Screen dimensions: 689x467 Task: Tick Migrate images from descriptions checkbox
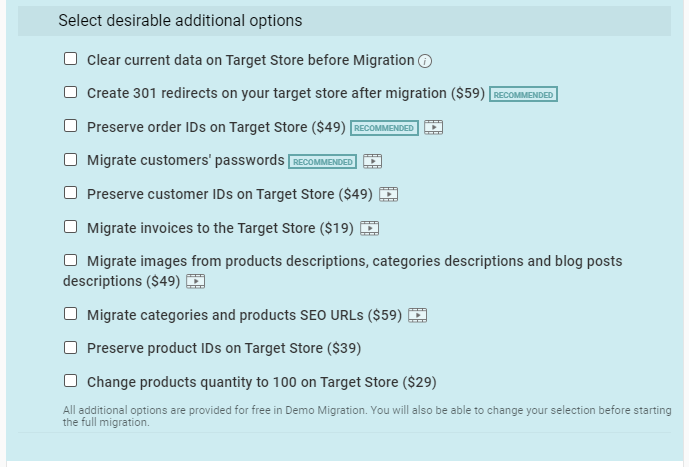tap(70, 260)
